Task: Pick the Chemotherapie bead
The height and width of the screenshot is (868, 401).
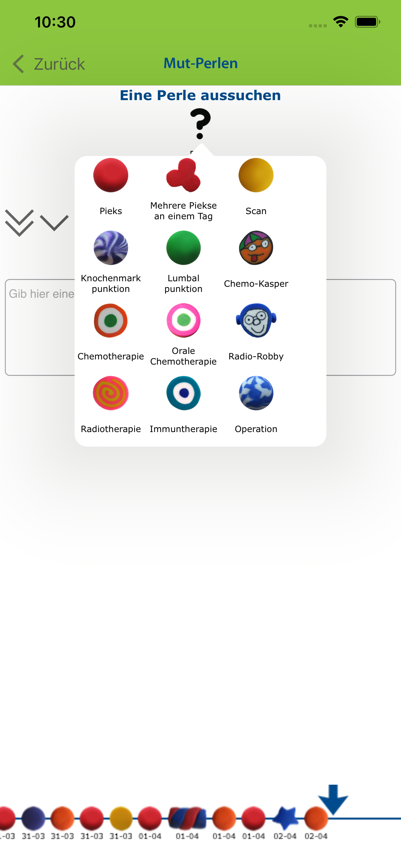Action: click(110, 320)
